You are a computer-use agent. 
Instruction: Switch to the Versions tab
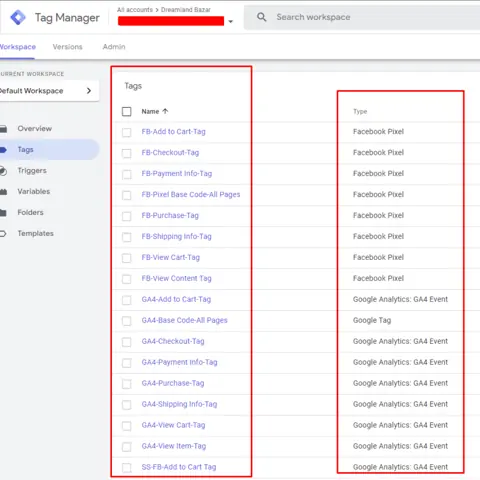tap(67, 47)
